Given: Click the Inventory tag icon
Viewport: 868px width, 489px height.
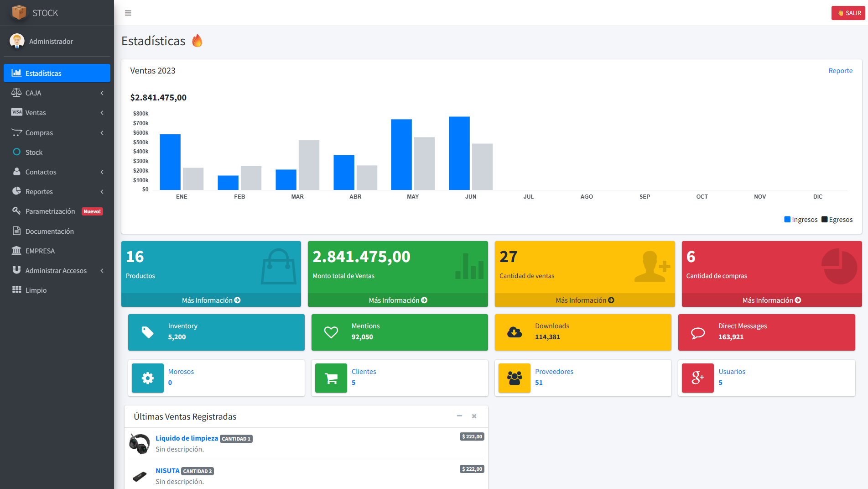Looking at the screenshot, I should point(147,332).
